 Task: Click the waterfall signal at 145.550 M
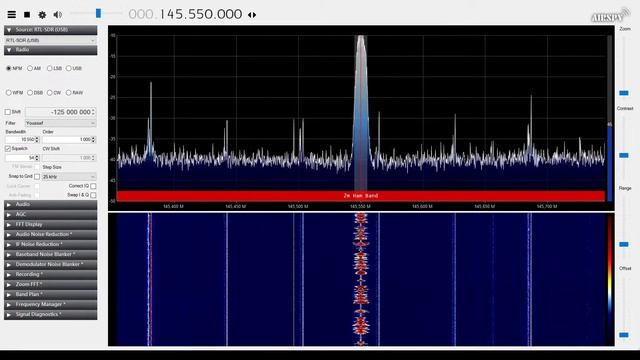coord(361,279)
